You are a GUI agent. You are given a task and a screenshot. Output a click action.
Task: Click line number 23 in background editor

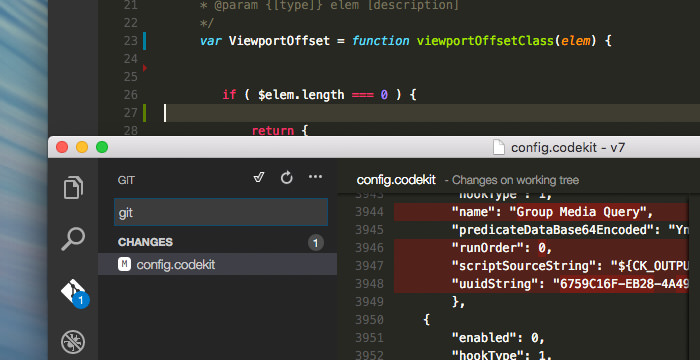click(x=130, y=41)
